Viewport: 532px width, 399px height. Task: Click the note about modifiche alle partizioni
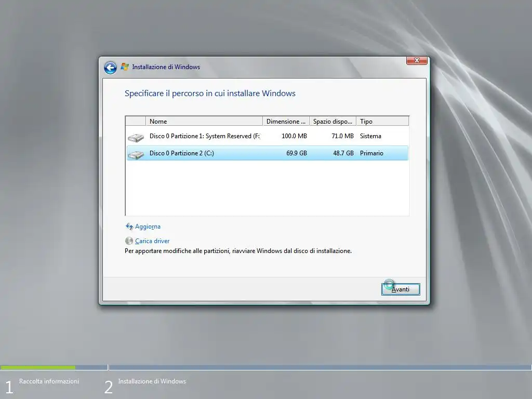pos(238,251)
